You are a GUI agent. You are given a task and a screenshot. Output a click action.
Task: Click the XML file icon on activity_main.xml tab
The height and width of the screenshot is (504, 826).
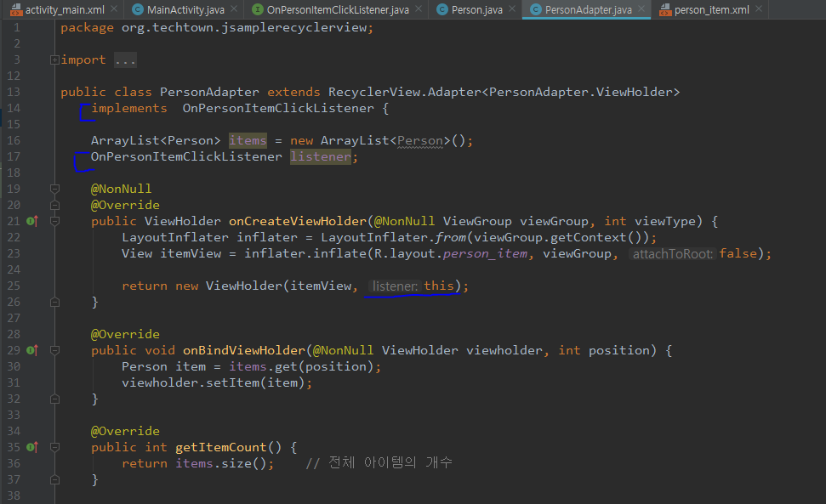coord(16,9)
